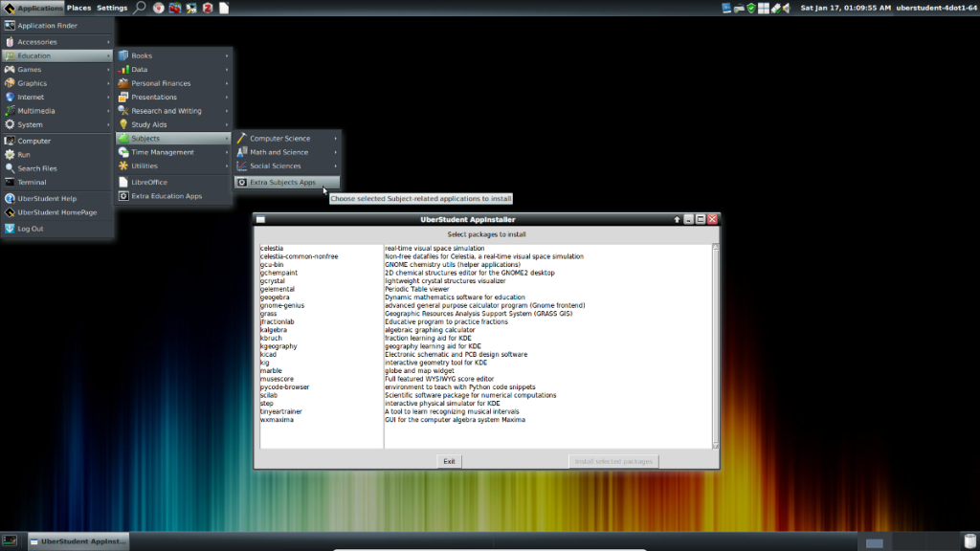The image size is (980, 551).
Task: Click the magnifier search icon in top panel
Action: pyautogui.click(x=140, y=8)
